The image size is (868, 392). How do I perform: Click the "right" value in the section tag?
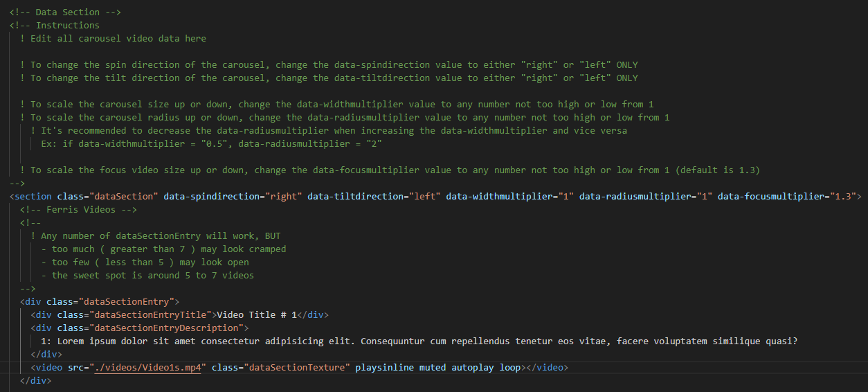coord(284,197)
